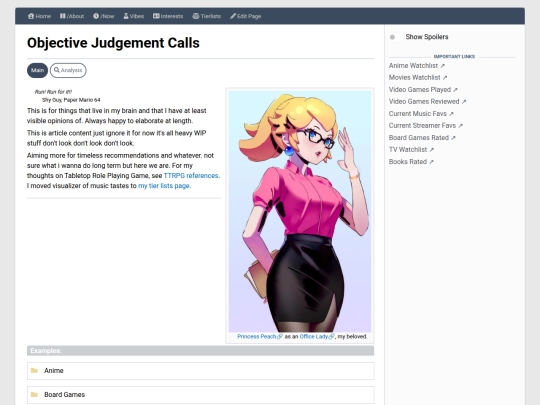Switch to the Analysis tab
Viewport: 540px width, 405px height.
[68, 70]
